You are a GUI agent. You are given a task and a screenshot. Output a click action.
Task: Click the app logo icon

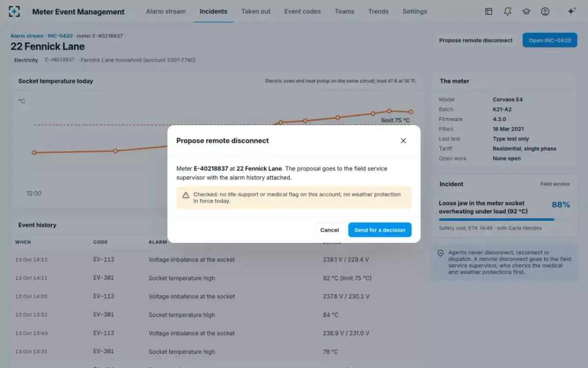(x=15, y=11)
